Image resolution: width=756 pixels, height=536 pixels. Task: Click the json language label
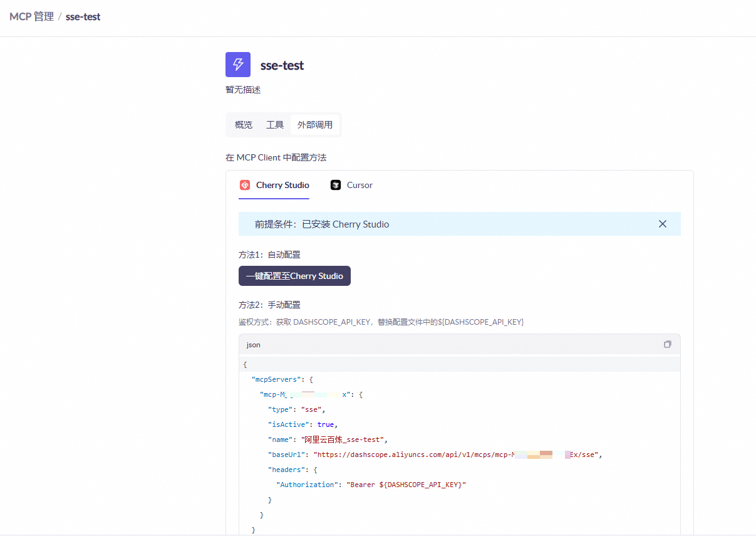point(254,345)
